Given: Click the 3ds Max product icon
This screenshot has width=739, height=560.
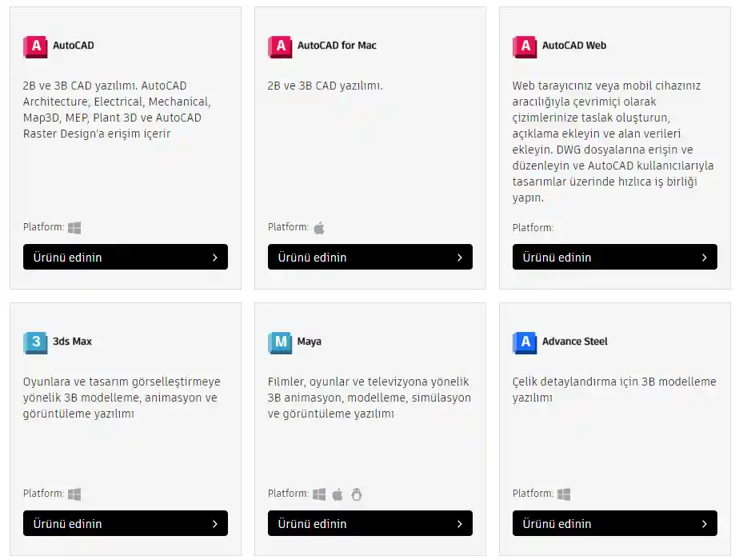Looking at the screenshot, I should 35,342.
